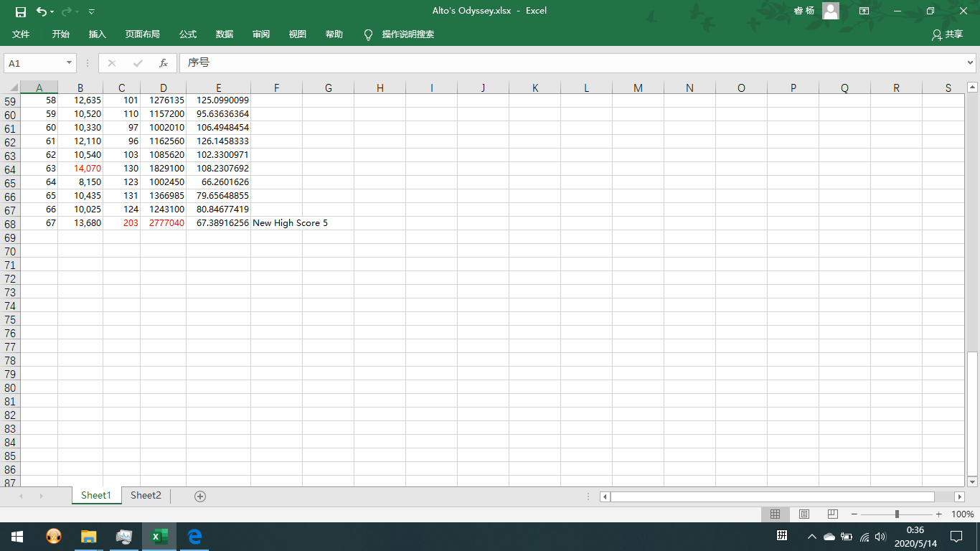Switch to the 视图 ribbon tab
Screen dimensions: 980x551
(298, 34)
